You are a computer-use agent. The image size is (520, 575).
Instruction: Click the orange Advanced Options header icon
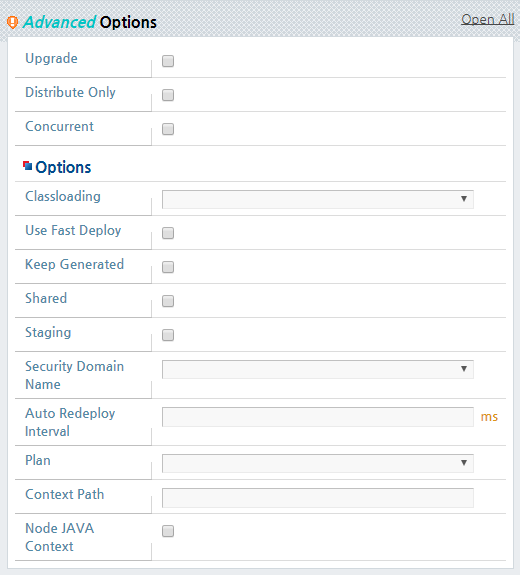12,22
